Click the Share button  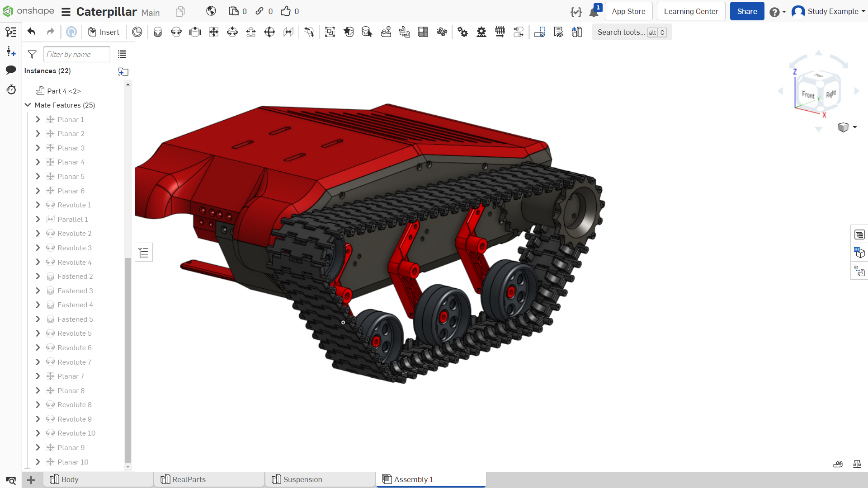(x=747, y=11)
